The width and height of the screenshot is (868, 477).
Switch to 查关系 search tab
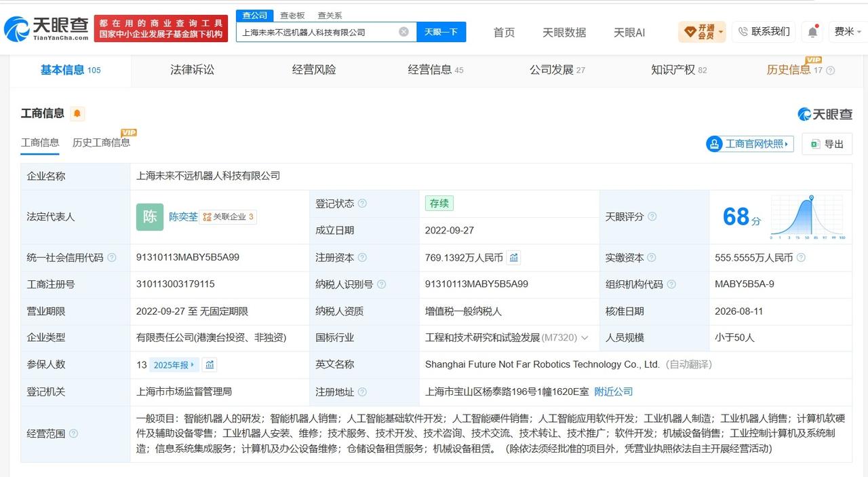tap(330, 15)
